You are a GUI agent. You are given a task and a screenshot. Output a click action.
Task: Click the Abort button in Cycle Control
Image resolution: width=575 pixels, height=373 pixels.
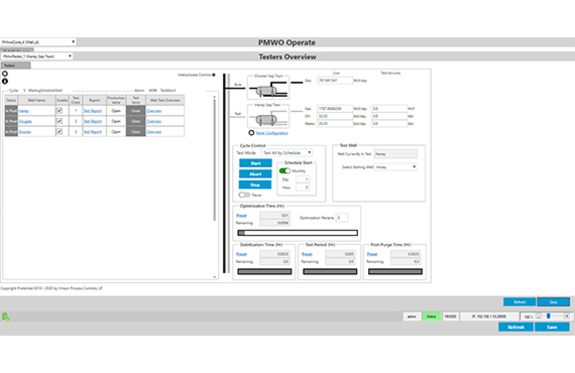tap(256, 174)
